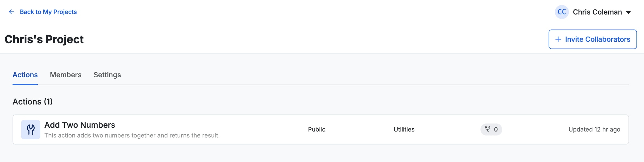The image size is (644, 162).
Task: Switch to the Members tab
Action: [66, 75]
